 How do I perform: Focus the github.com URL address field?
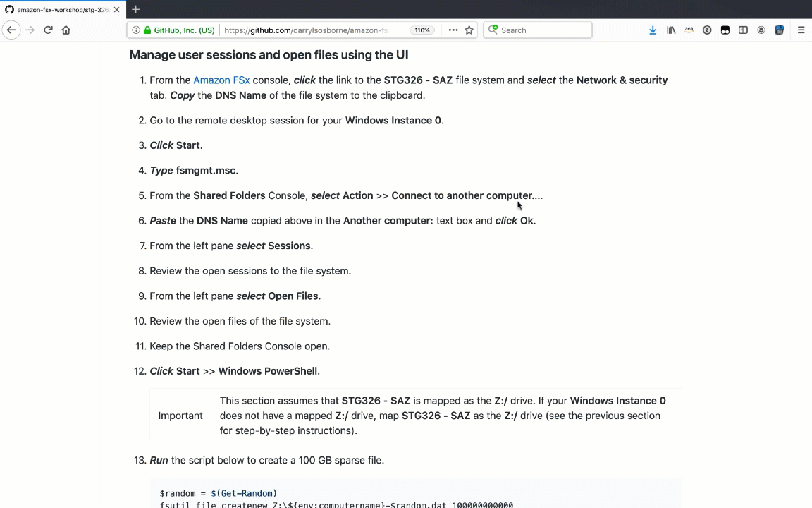305,30
